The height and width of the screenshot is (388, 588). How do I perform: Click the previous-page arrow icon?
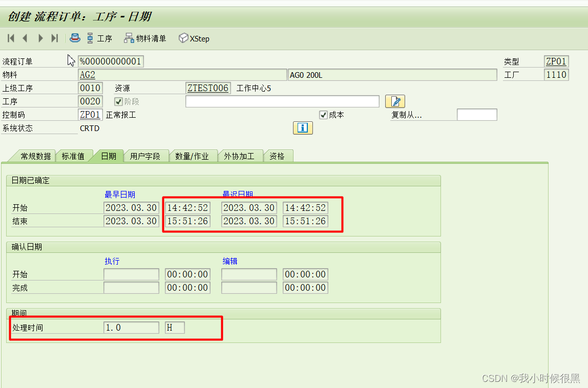[x=25, y=38]
